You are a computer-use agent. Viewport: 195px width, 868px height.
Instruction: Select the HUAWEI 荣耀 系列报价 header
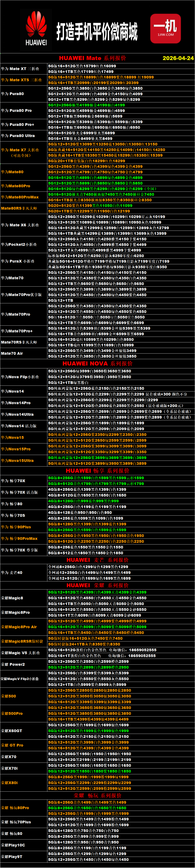tap(97, 585)
